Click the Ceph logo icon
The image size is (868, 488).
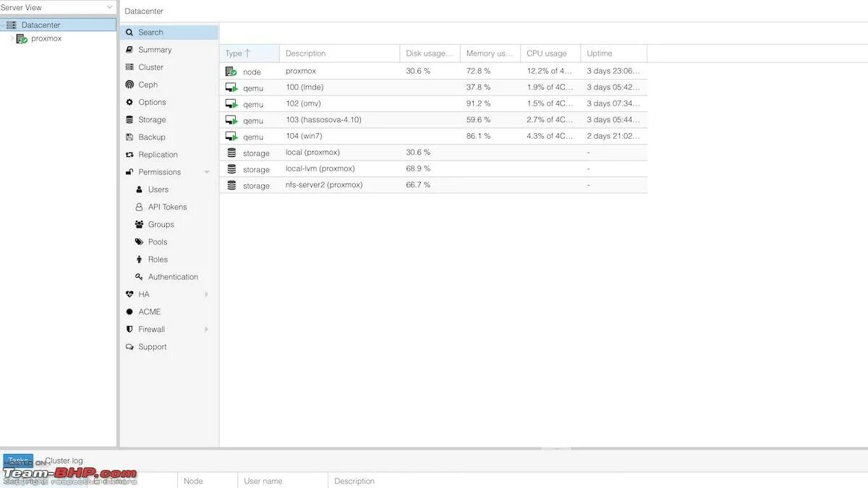point(129,85)
